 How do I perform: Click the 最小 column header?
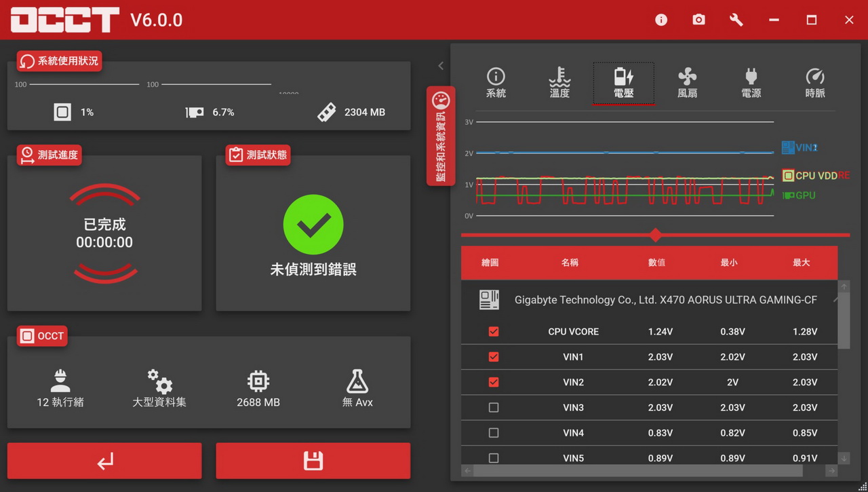pyautogui.click(x=729, y=263)
